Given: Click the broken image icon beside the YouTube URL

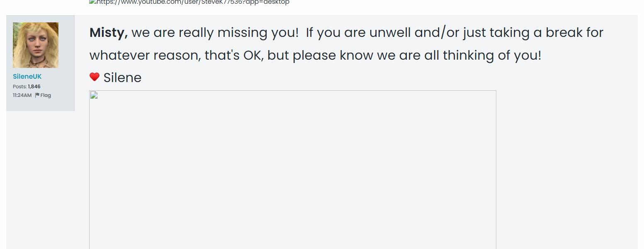Looking at the screenshot, I should click(92, 2).
